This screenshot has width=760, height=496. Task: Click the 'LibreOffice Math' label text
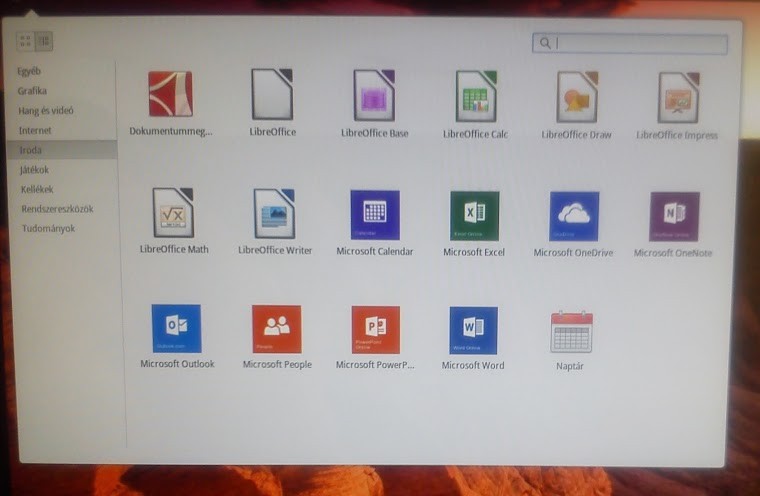(x=174, y=249)
